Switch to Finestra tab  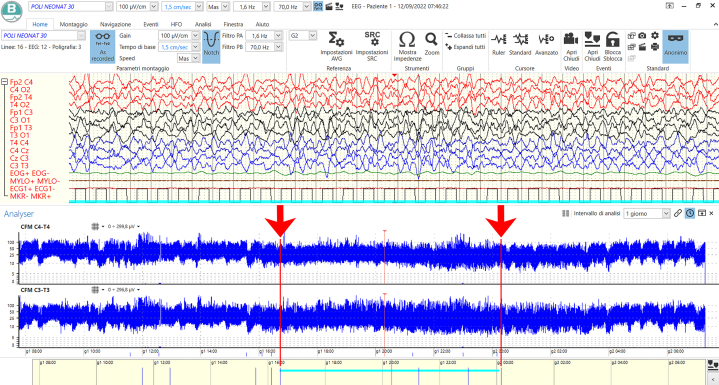point(233,24)
